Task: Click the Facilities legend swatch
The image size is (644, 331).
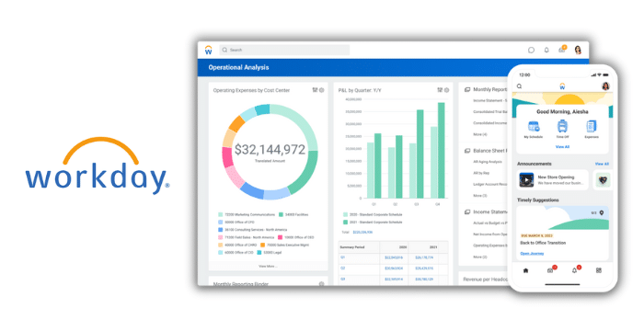Action: [281, 214]
